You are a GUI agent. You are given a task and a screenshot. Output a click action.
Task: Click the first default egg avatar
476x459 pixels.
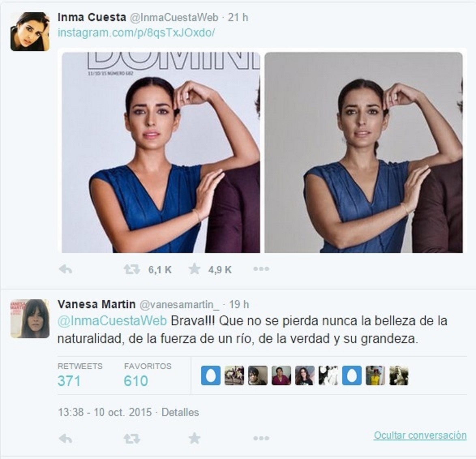tap(211, 375)
